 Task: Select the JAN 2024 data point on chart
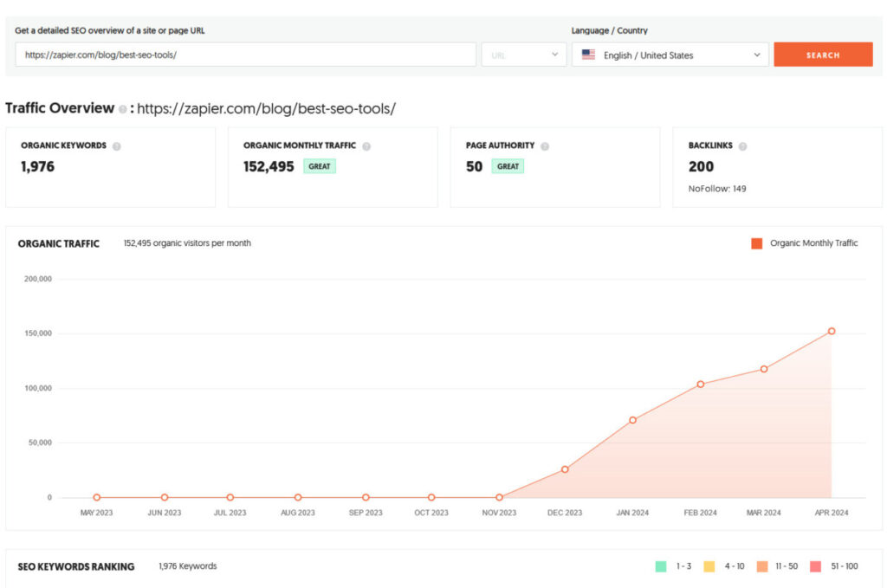632,420
